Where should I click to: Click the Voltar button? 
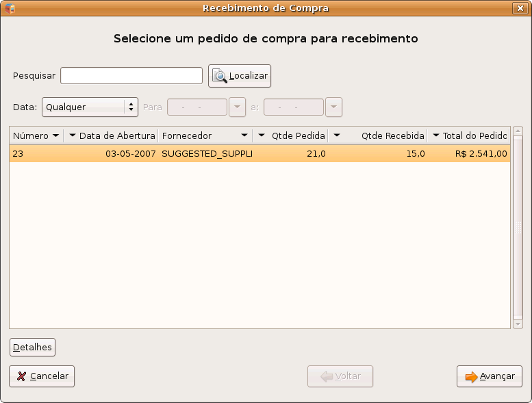click(340, 376)
